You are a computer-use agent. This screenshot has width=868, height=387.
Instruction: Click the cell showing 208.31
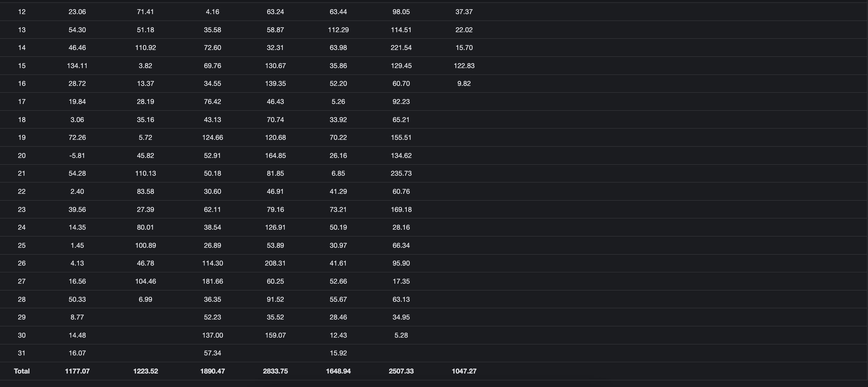tap(275, 263)
